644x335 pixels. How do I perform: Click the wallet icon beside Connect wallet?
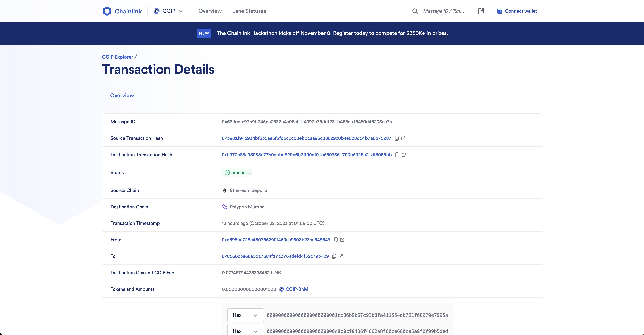click(x=500, y=11)
